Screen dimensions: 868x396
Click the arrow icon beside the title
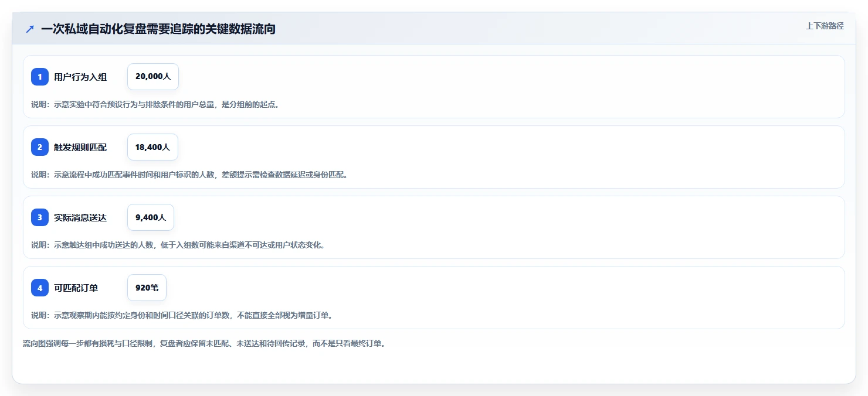point(30,29)
